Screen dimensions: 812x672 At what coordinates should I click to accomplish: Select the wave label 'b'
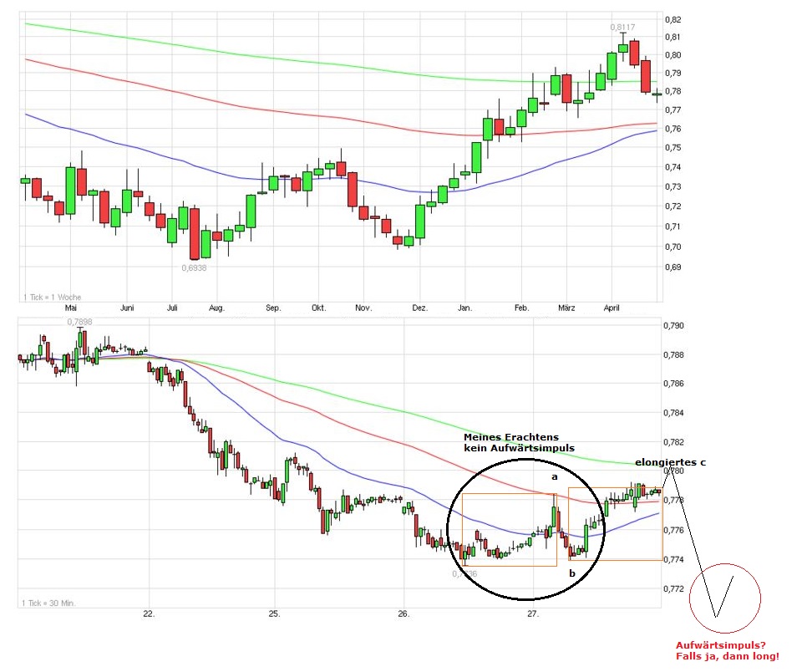coord(572,573)
